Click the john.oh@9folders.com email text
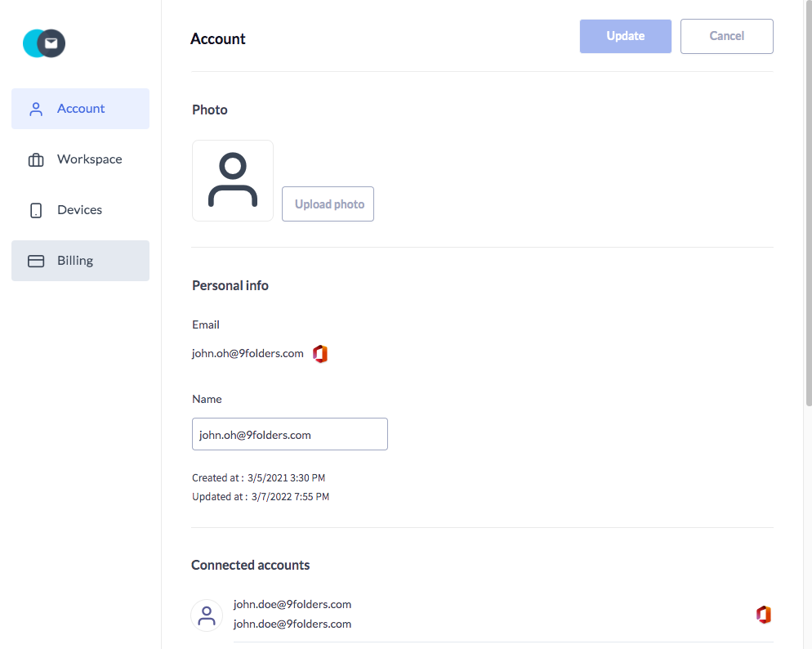Image resolution: width=812 pixels, height=649 pixels. [x=248, y=354]
